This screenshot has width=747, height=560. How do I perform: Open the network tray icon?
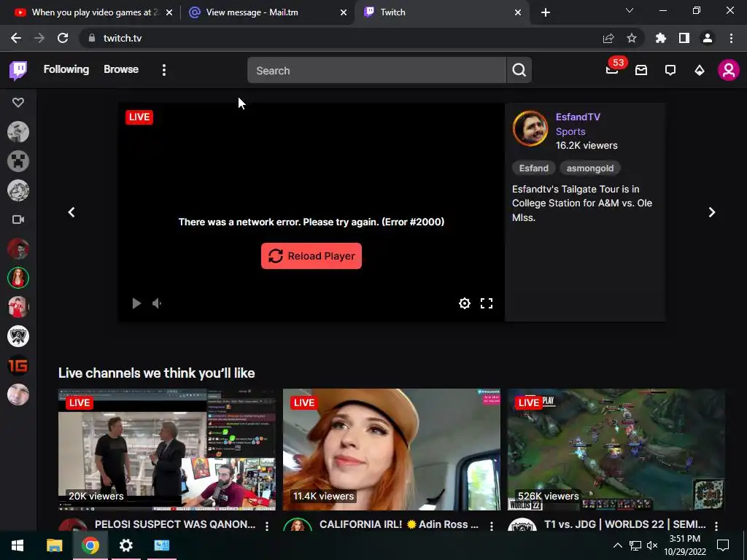tap(635, 545)
